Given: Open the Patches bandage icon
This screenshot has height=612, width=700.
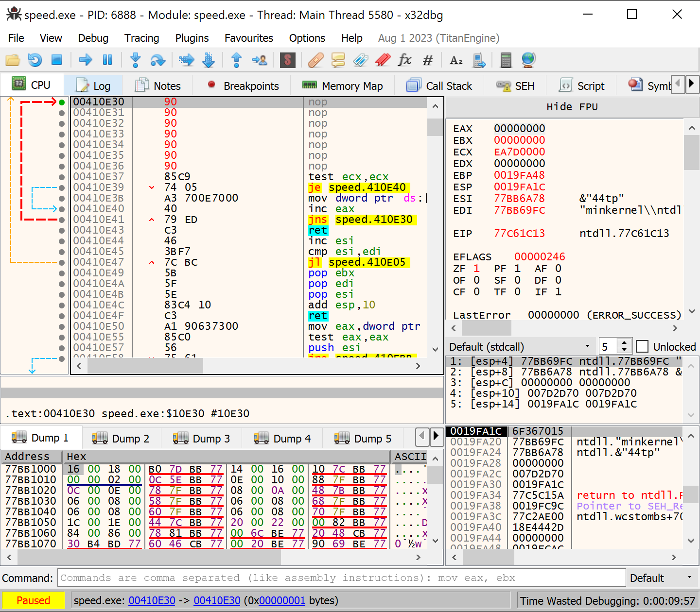Looking at the screenshot, I should (315, 60).
